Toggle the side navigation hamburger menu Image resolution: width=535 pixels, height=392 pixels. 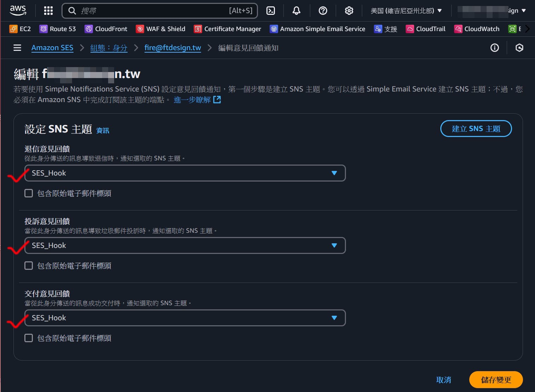coord(17,48)
